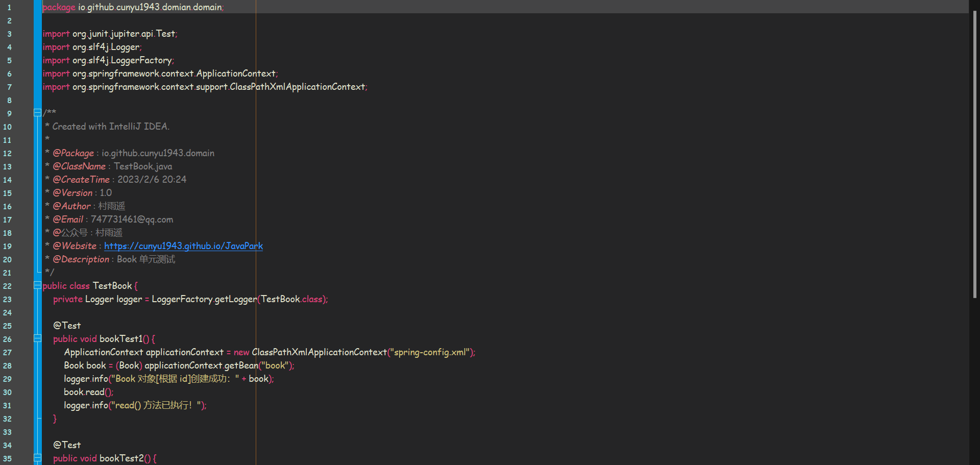The width and height of the screenshot is (980, 465).
Task: Click 'org.junit.jupiter.api.Test' import text
Action: pos(124,34)
